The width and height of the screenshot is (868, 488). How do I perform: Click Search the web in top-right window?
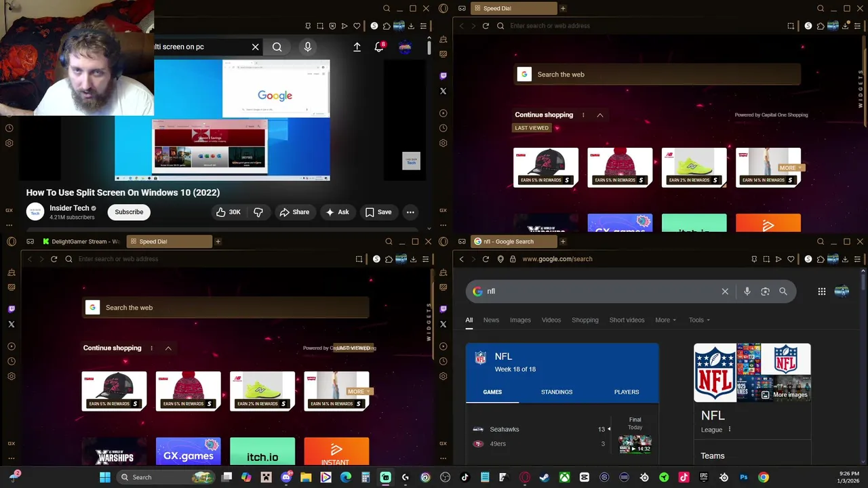(x=658, y=75)
